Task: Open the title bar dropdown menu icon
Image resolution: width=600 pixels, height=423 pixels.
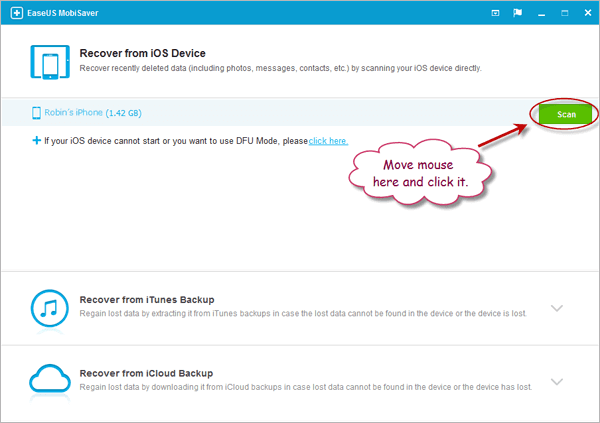Action: click(497, 14)
